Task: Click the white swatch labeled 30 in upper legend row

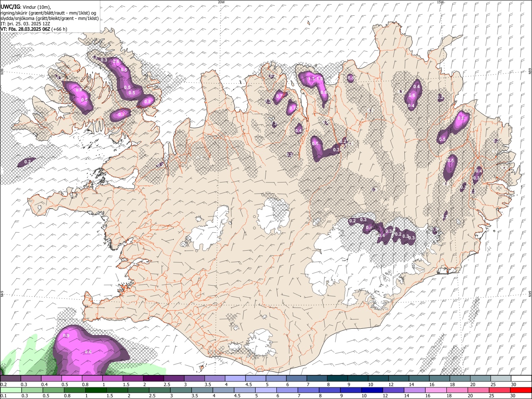Action: coord(521,379)
